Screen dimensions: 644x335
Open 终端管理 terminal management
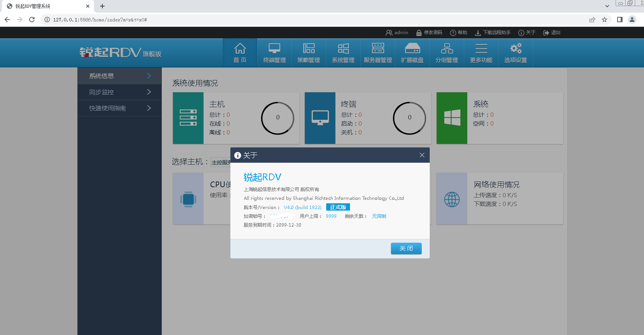274,53
